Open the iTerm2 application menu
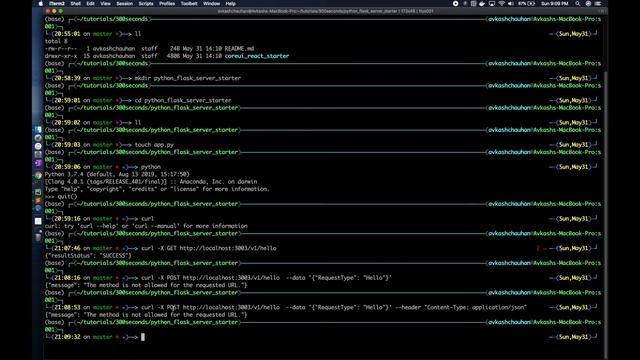 [x=57, y=4]
